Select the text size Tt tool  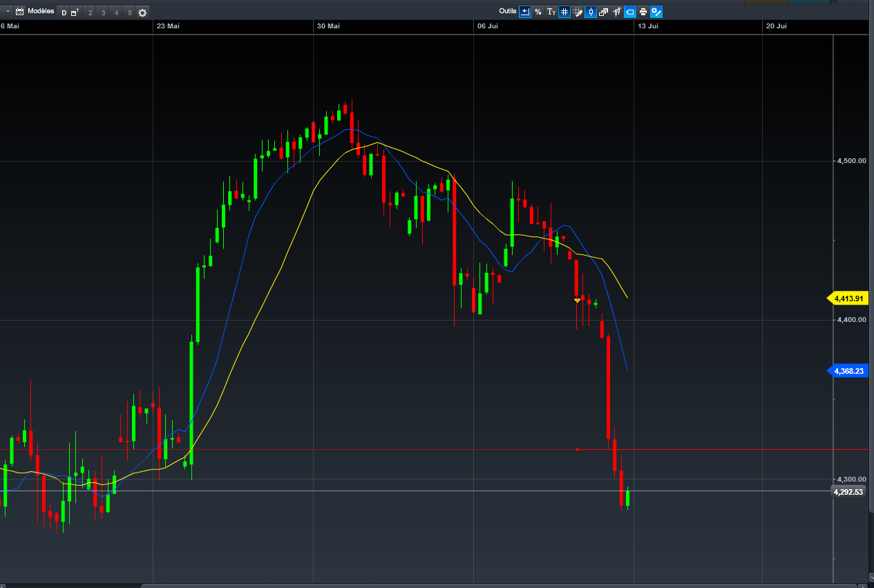pos(551,12)
